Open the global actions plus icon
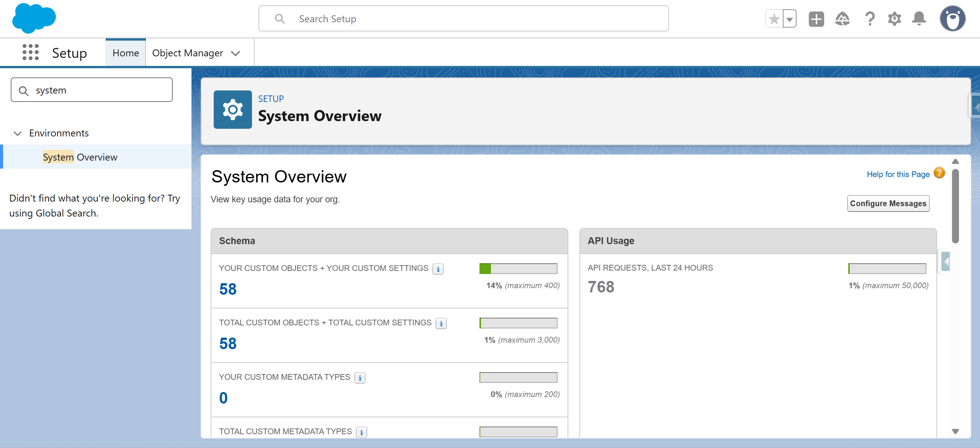Screen dimensions: 980x448 [816, 19]
